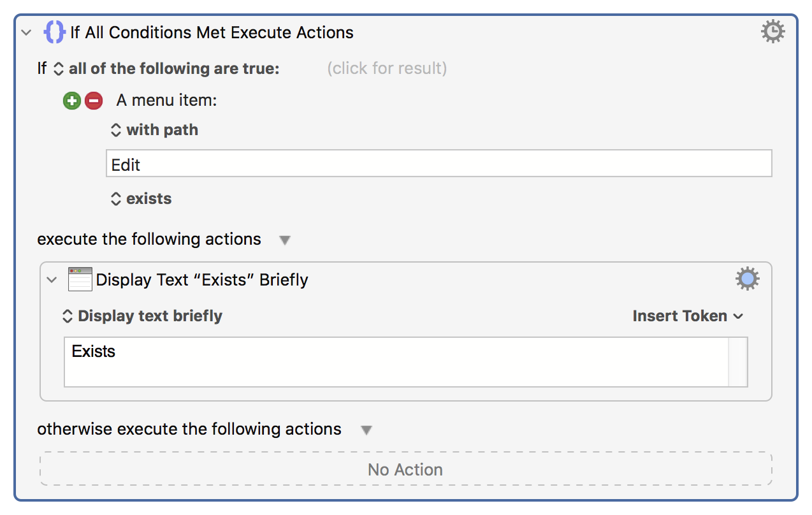
Task: Click the red remove condition minus icon
Action: point(94,101)
